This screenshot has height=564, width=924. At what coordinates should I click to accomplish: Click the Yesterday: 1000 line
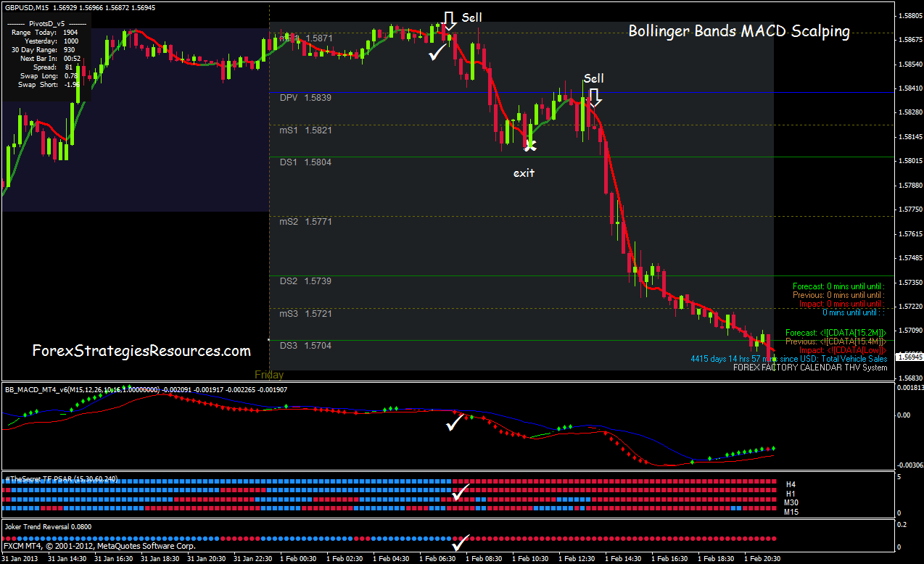[x=51, y=41]
